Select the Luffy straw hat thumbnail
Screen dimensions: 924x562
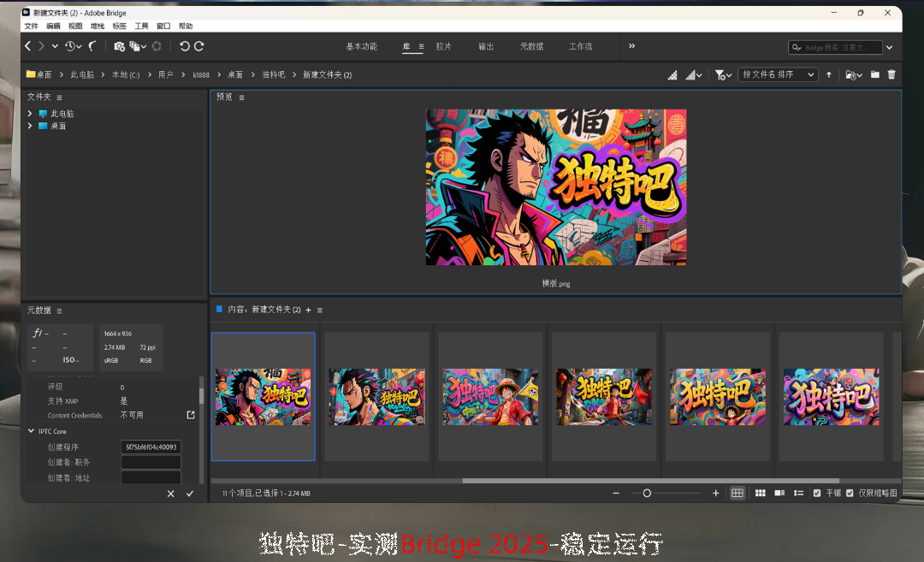[x=490, y=397]
